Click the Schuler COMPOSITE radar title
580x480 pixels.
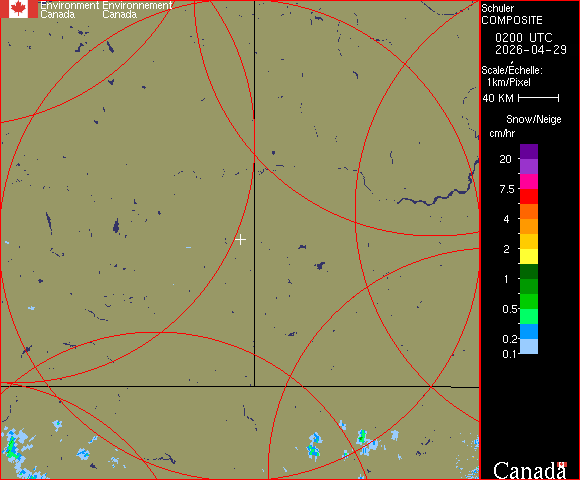[x=512, y=14]
